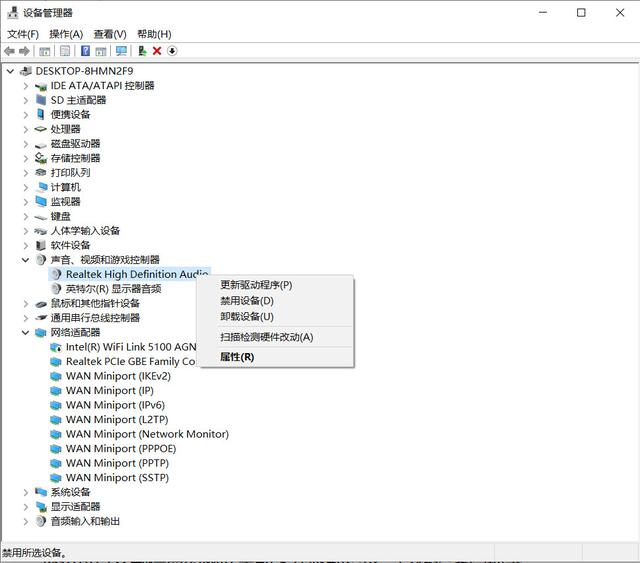
Task: Choose 禁用设备(D) from the context menu
Action: point(277,301)
